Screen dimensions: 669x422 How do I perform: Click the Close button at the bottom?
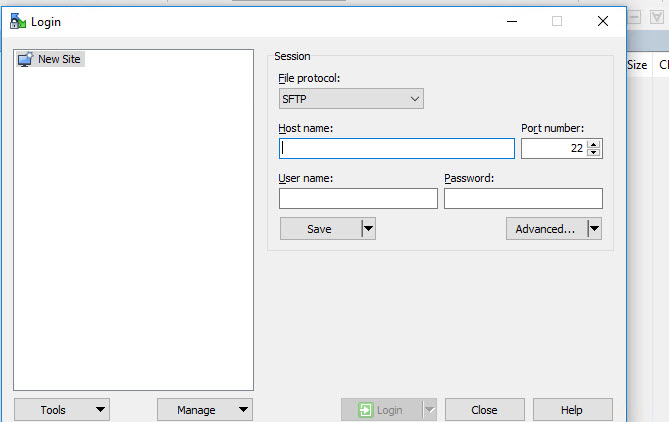point(484,410)
